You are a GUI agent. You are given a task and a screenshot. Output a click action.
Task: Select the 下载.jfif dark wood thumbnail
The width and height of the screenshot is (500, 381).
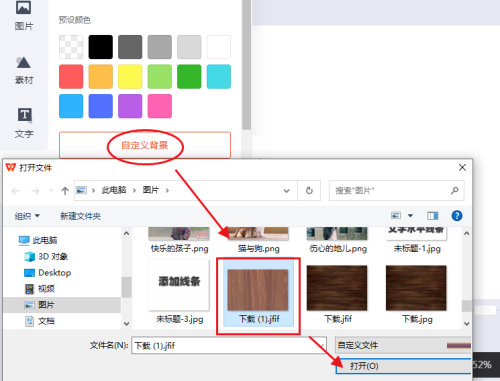[337, 288]
